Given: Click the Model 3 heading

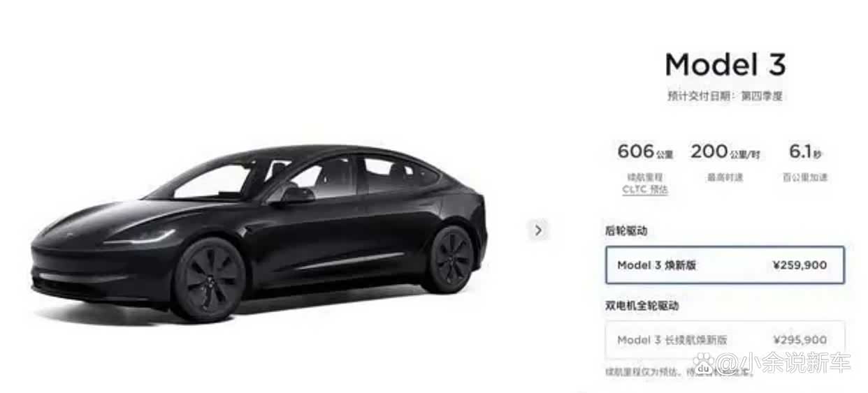Looking at the screenshot, I should [725, 65].
